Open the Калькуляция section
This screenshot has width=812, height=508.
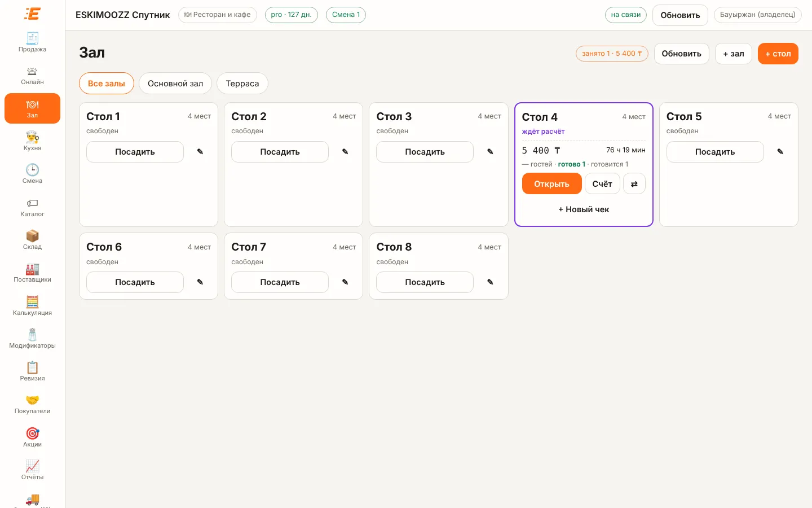click(32, 306)
